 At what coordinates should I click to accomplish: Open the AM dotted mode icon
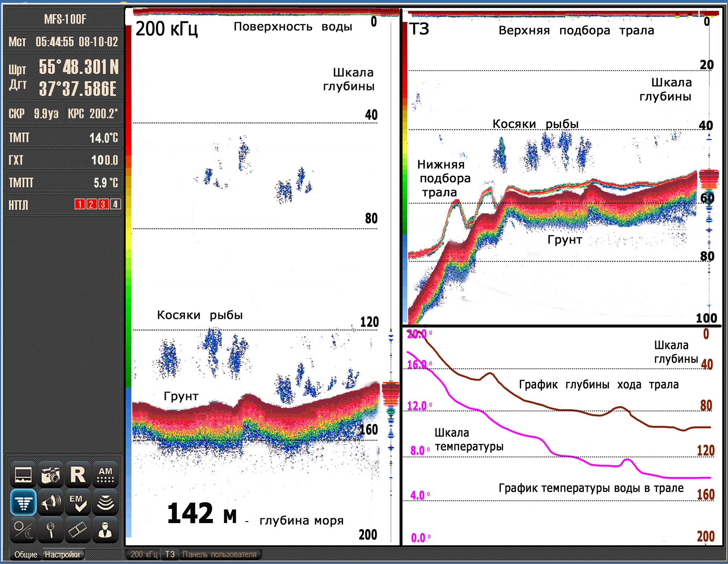105,474
